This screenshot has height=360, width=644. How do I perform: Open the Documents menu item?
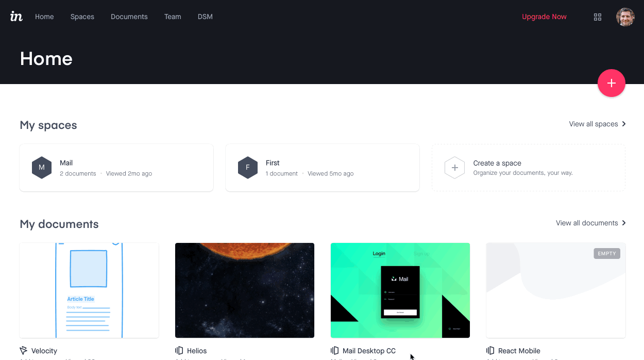(x=129, y=17)
